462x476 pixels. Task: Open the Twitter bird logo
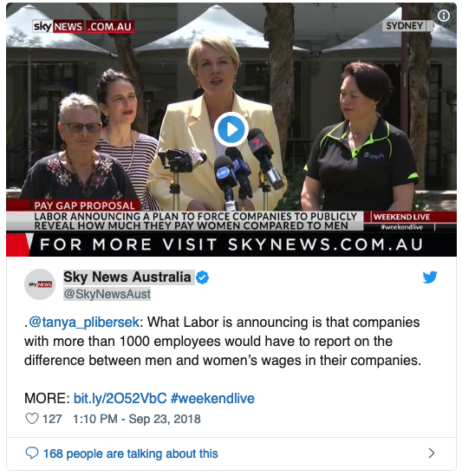pyautogui.click(x=430, y=277)
